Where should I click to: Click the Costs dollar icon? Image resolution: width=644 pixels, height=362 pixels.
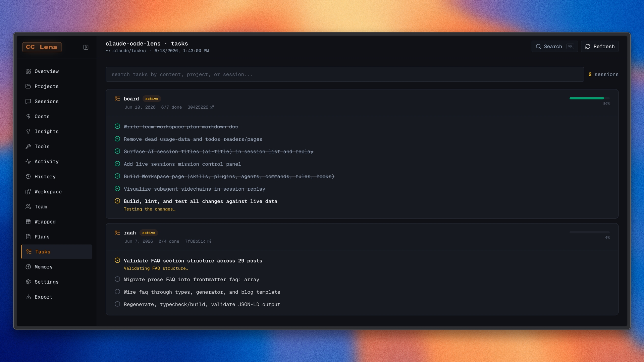pyautogui.click(x=28, y=117)
